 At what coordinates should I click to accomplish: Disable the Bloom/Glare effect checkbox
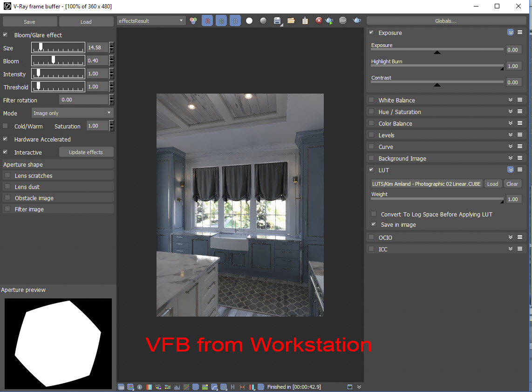6,34
